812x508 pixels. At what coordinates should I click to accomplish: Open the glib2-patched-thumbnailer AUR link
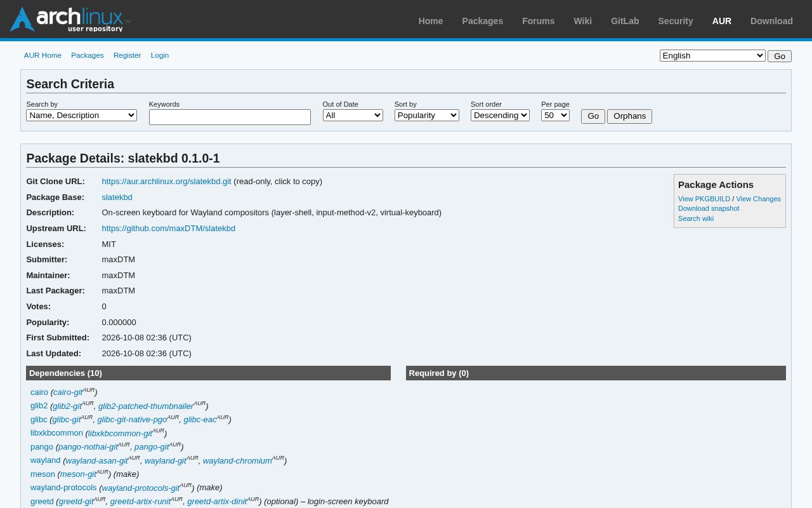coord(146,406)
